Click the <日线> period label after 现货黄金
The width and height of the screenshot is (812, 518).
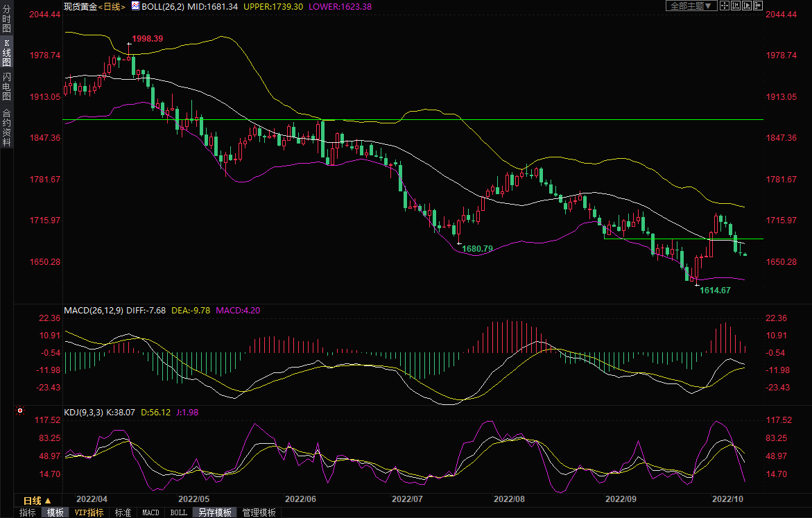pyautogui.click(x=112, y=6)
